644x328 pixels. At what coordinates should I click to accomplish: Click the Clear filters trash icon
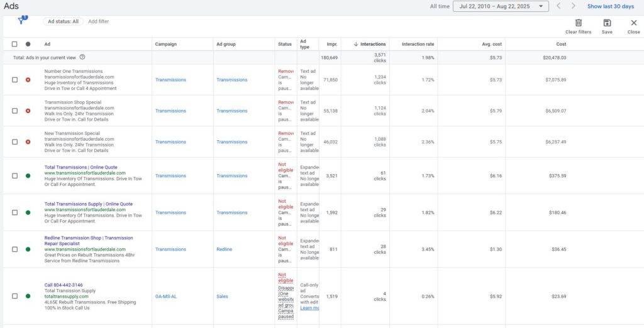pos(579,23)
